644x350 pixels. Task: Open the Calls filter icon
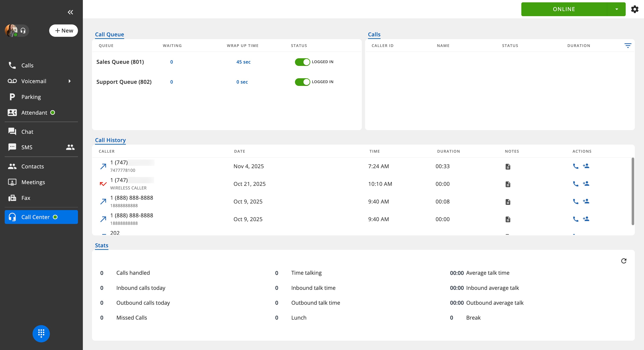[628, 46]
